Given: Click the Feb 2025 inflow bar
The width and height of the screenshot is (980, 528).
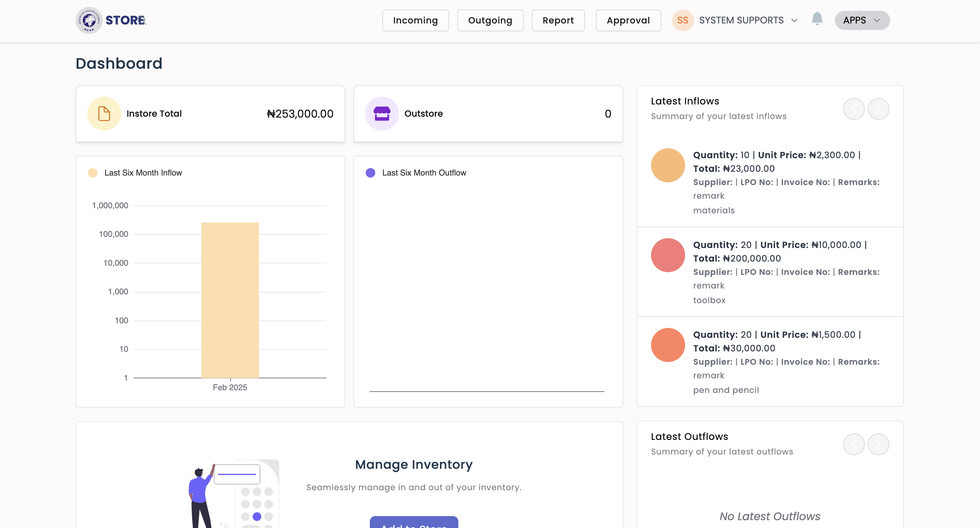Looking at the screenshot, I should tap(230, 300).
